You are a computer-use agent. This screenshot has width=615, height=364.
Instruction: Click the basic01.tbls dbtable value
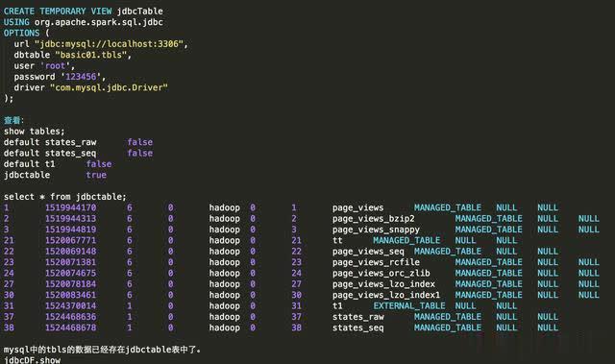[x=91, y=55]
